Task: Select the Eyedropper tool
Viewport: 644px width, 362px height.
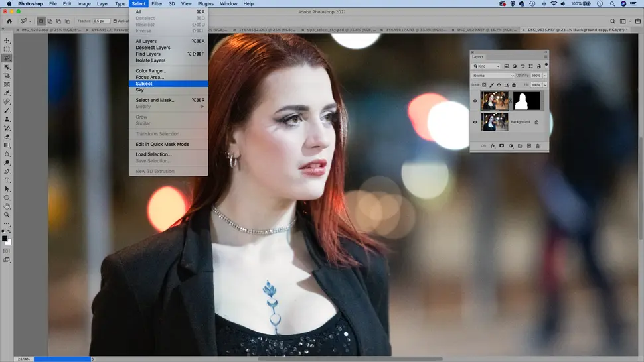Action: pyautogui.click(x=7, y=93)
